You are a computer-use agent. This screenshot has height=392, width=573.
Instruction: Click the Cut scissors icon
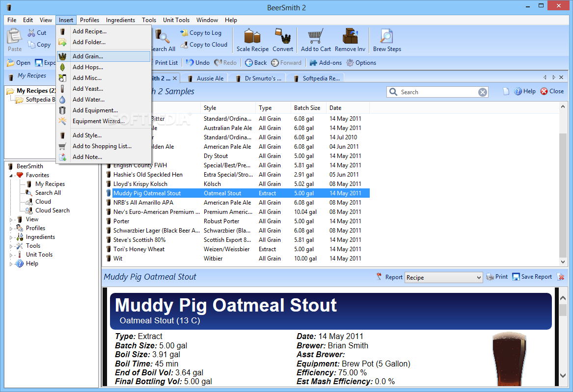pos(32,33)
